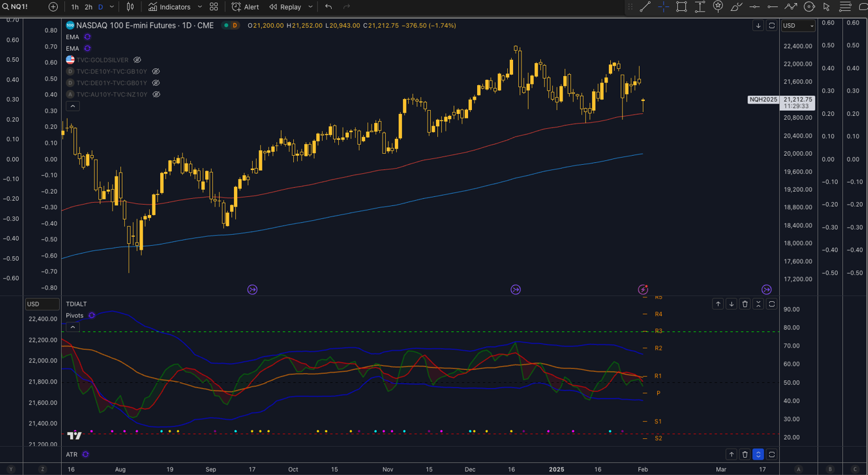Maximize the ATR pane
The height and width of the screenshot is (475, 868).
tap(772, 454)
